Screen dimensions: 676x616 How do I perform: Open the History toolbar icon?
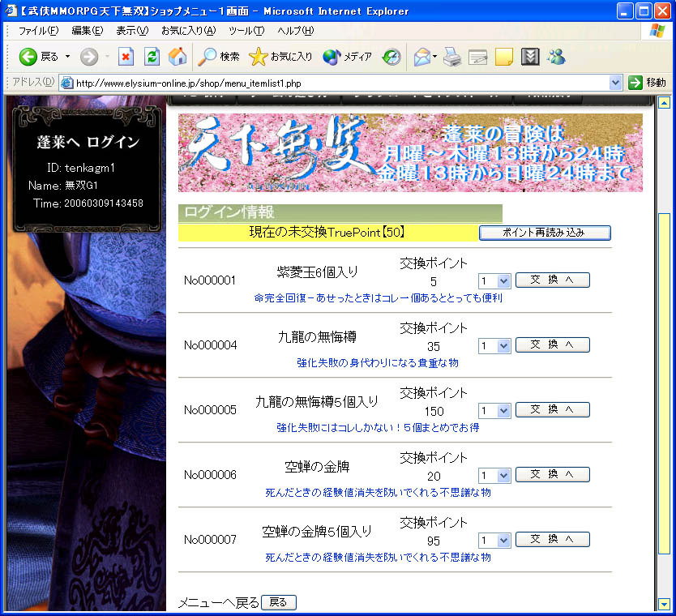391,57
